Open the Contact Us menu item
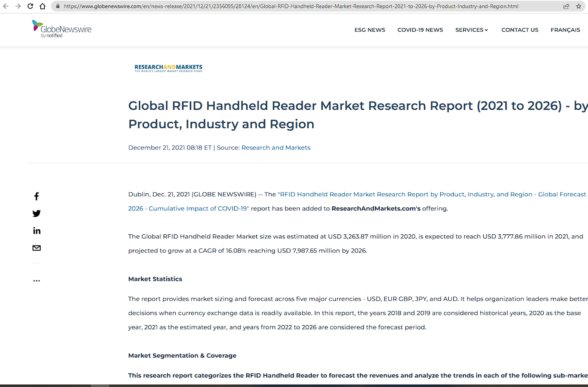The image size is (588, 387). point(520,30)
